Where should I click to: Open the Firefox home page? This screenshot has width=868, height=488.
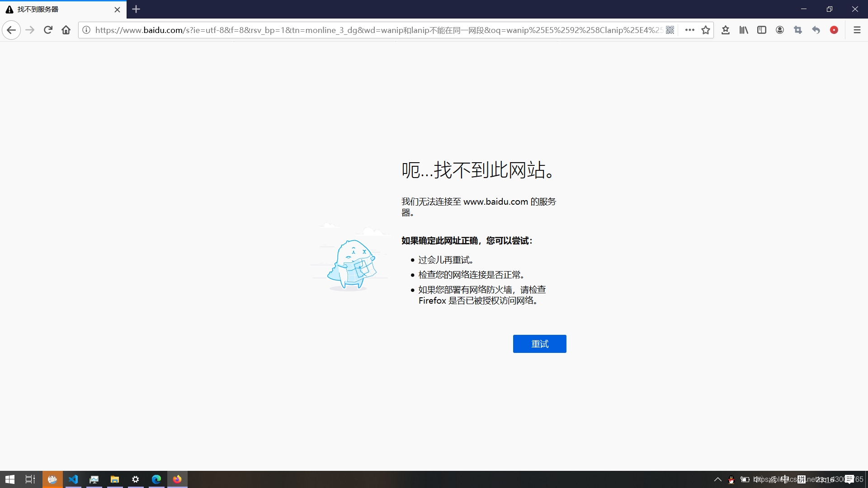coord(66,30)
